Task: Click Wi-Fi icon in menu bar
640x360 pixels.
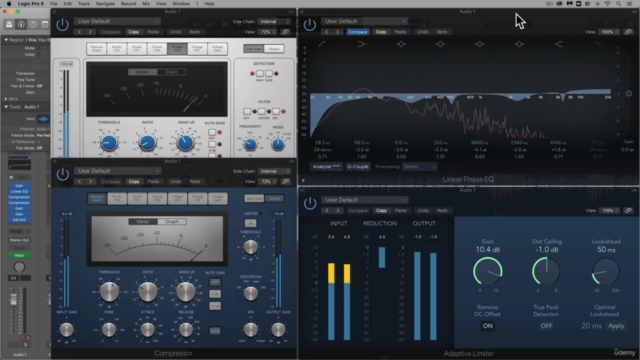Action: [607, 4]
